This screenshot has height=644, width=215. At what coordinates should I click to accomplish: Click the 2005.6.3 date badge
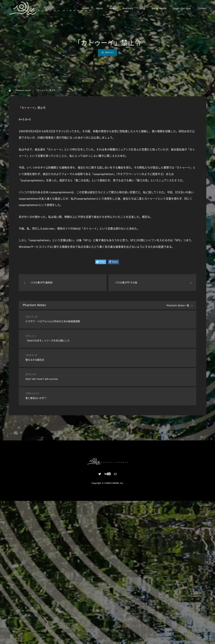pyautogui.click(x=107, y=52)
